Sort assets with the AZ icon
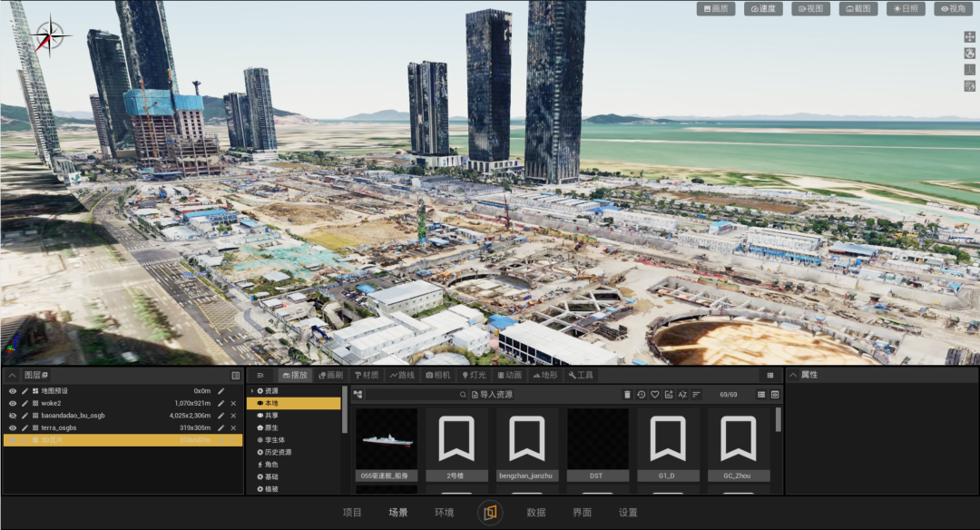This screenshot has width=980, height=530. [x=681, y=395]
